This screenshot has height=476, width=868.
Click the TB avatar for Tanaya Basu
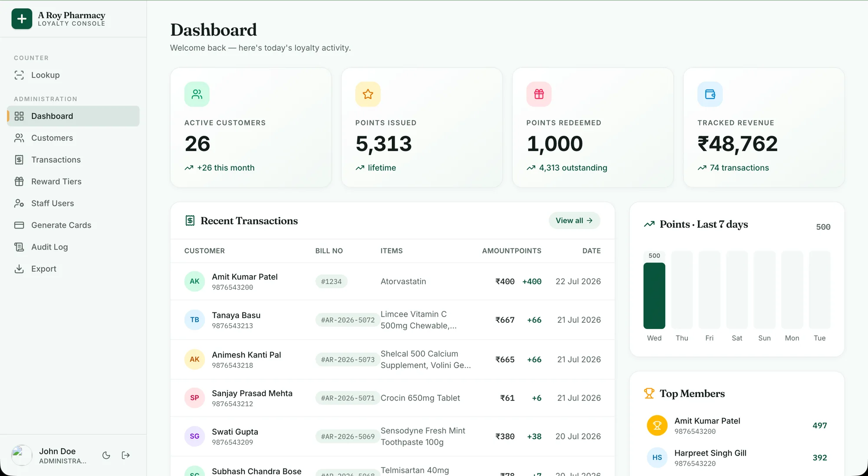(194, 320)
